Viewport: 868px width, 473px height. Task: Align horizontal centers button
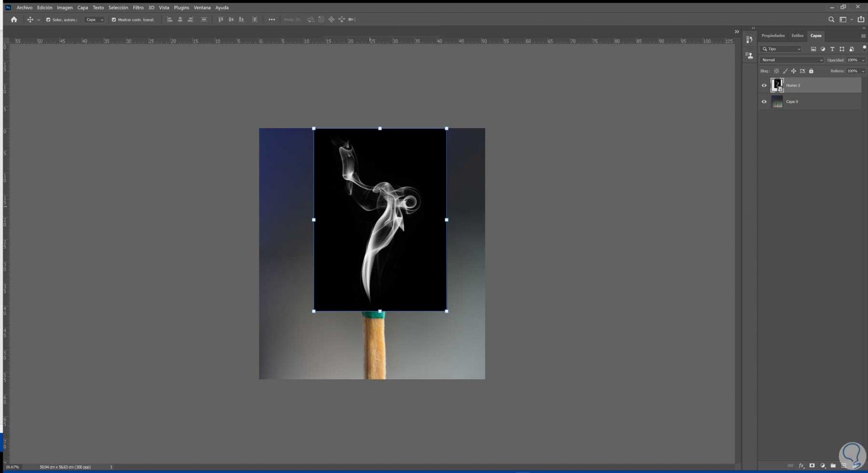180,19
